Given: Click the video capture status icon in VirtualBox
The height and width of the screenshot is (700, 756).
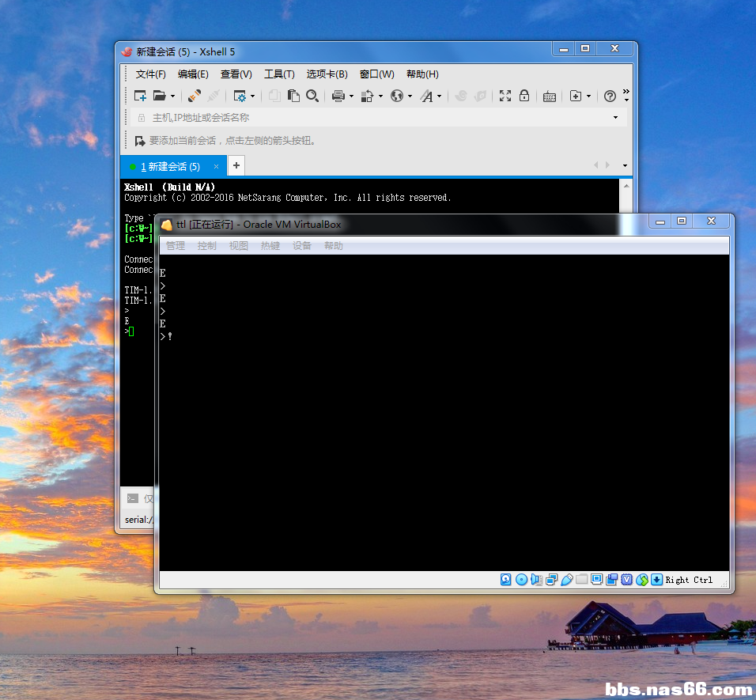Looking at the screenshot, I should 612,580.
